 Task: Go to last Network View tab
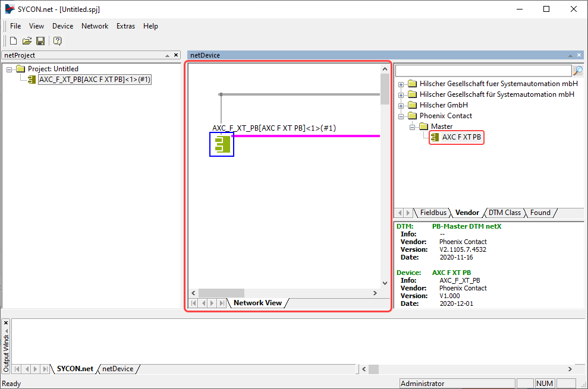[222, 303]
